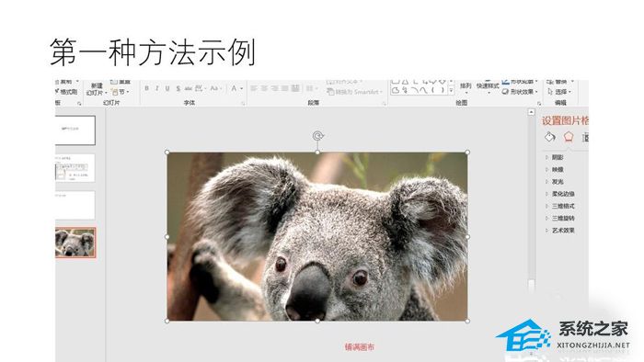Click New Slide 新建幻灯片 button
This screenshot has height=362, width=644.
(97, 89)
